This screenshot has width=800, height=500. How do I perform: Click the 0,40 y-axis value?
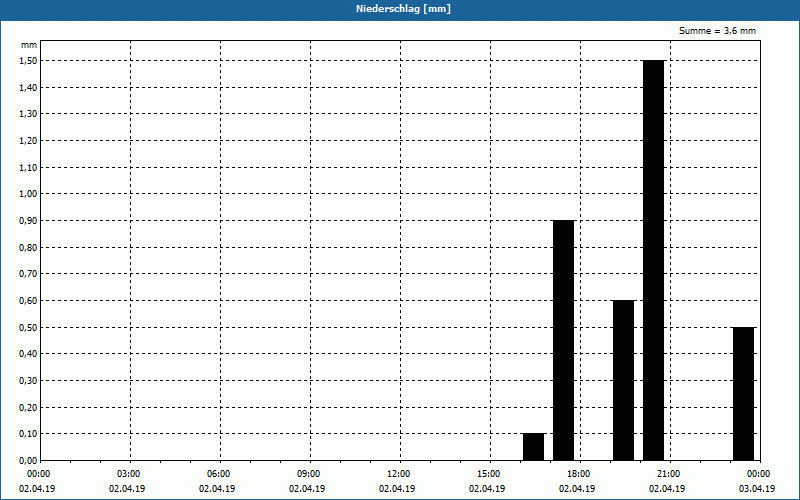(28, 354)
